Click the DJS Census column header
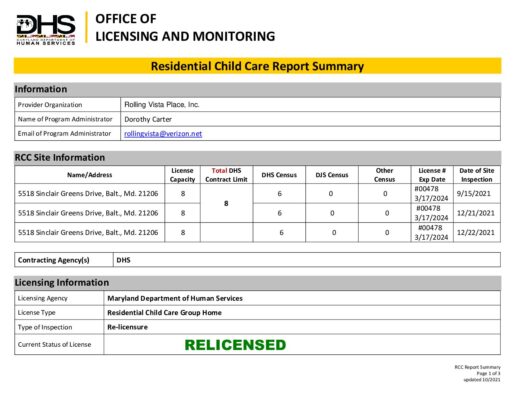518x400 pixels. (332, 175)
